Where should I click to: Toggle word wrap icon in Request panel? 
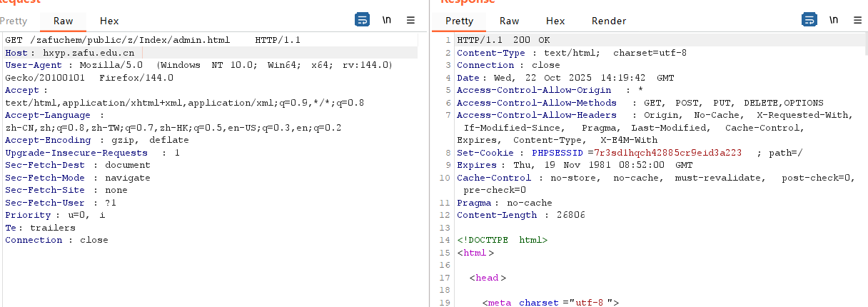363,20
